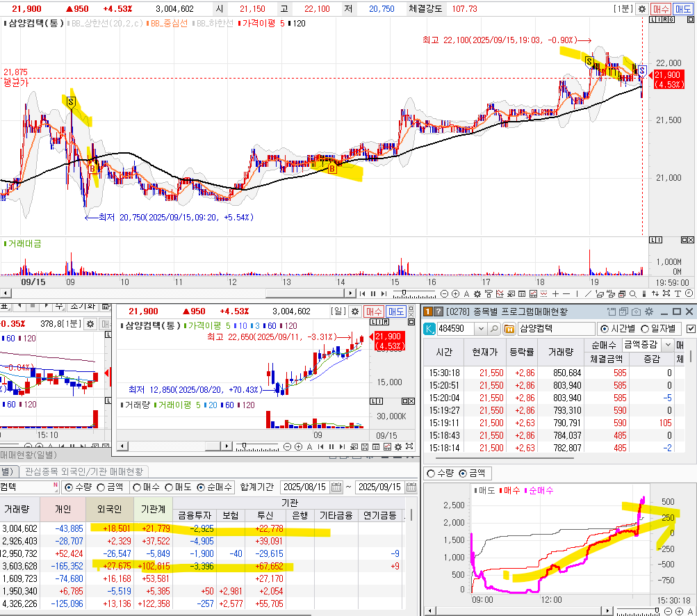The width and height of the screenshot is (697, 616).
Task: Adjust program trading chart zoom slider
Action: 657,610
